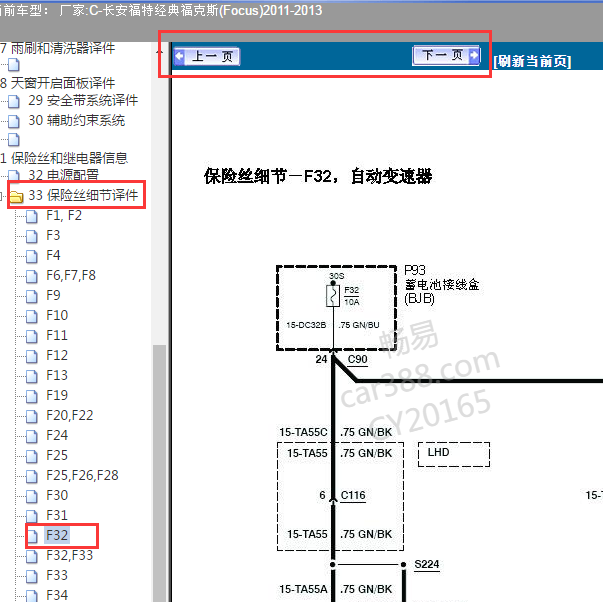This screenshot has height=602, width=603.
Task: Click the scroll-up arrow above tree panel
Action: [x=159, y=52]
